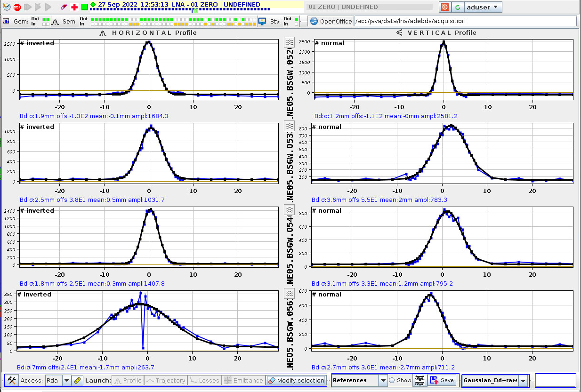The width and height of the screenshot is (581, 392).
Task: Click the Save button
Action: tap(442, 380)
